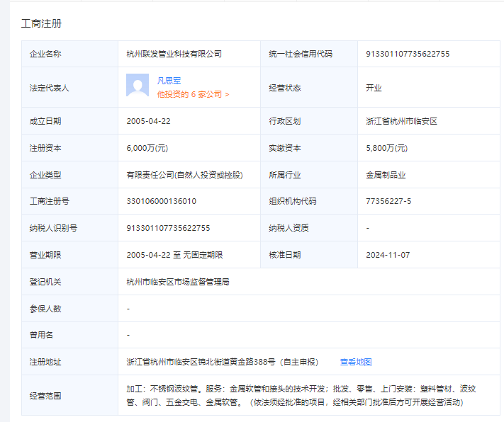The image size is (504, 422).
Task: Click the 注册资本 label cell
Action: 69,148
